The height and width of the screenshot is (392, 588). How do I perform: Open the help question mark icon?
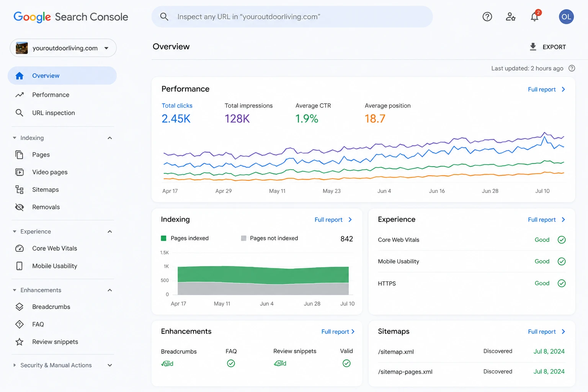487,16
